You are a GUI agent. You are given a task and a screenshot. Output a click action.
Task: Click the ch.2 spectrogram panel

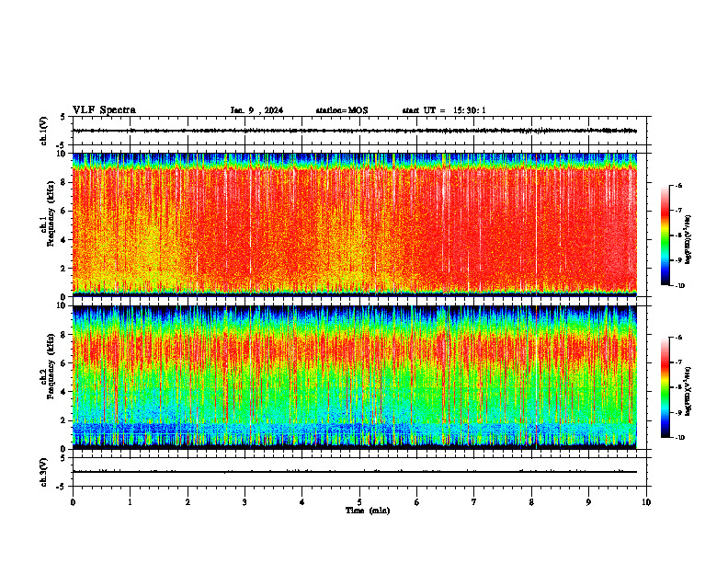(x=355, y=377)
